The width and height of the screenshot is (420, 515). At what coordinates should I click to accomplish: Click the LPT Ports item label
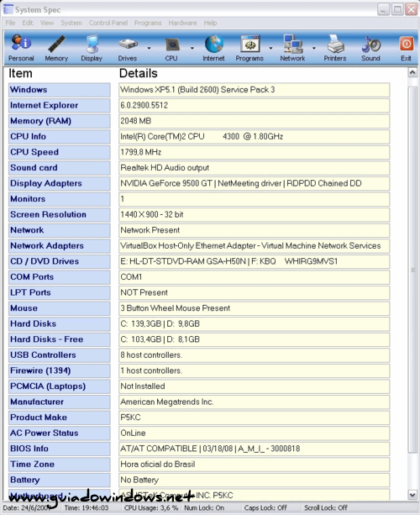click(60, 293)
